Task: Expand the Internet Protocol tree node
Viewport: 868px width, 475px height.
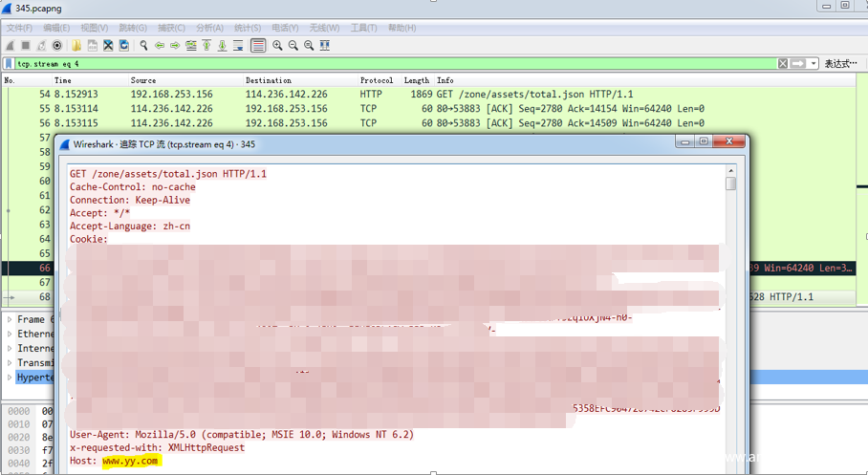Action: tap(10, 348)
